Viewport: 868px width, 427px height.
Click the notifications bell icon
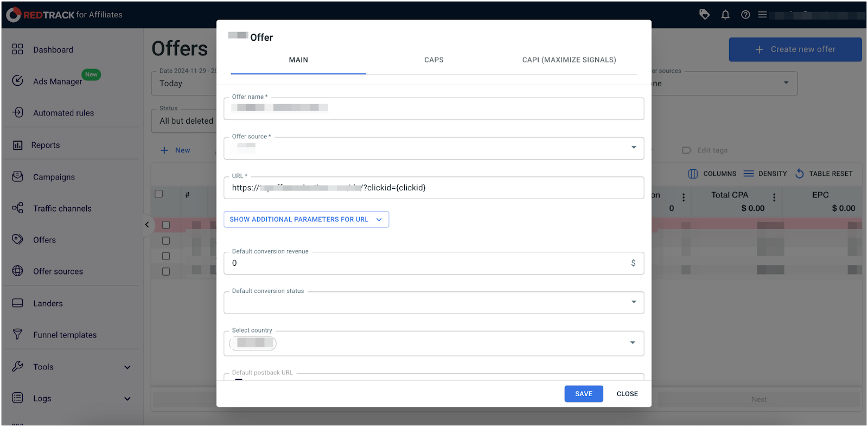point(725,15)
